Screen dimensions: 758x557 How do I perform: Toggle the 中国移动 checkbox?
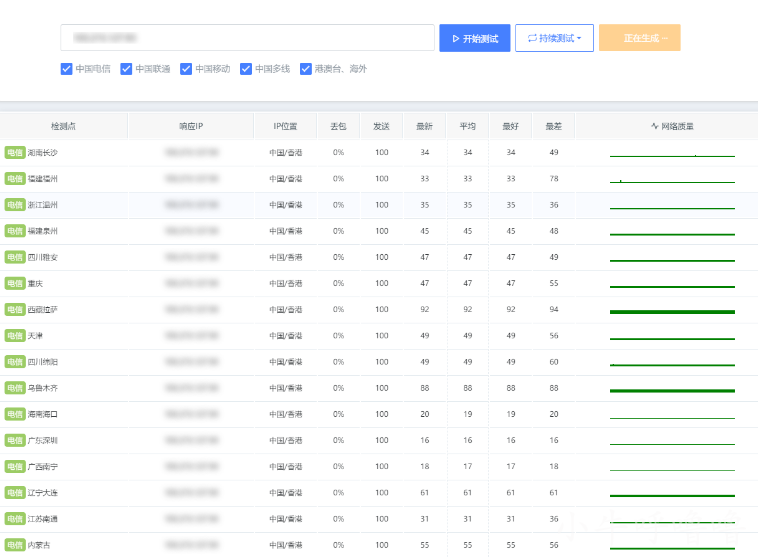tap(186, 69)
